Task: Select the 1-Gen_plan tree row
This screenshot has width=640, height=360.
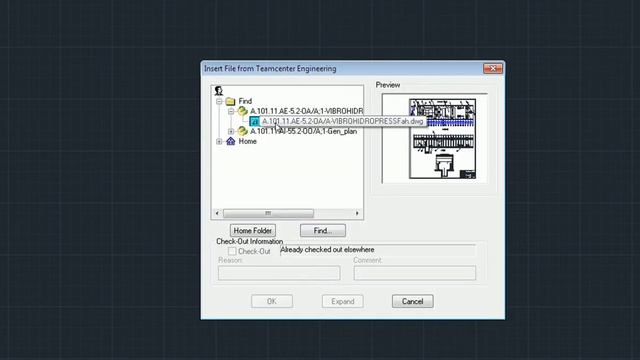Action: point(303,131)
